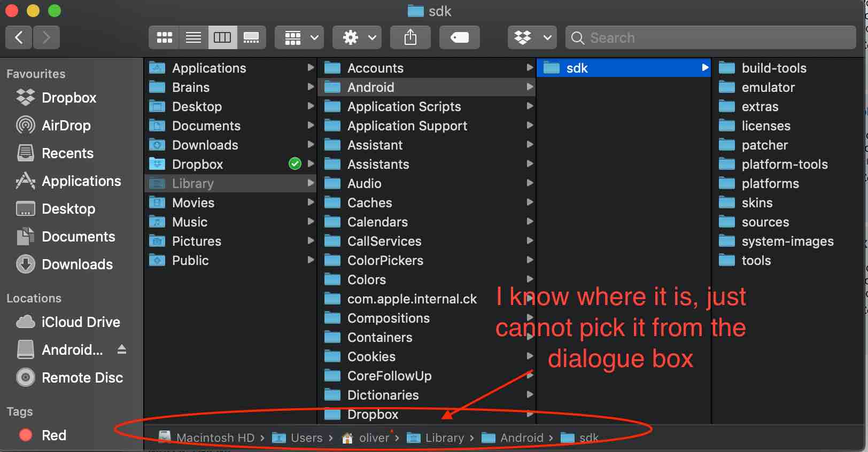Select the Red tag

(x=53, y=435)
